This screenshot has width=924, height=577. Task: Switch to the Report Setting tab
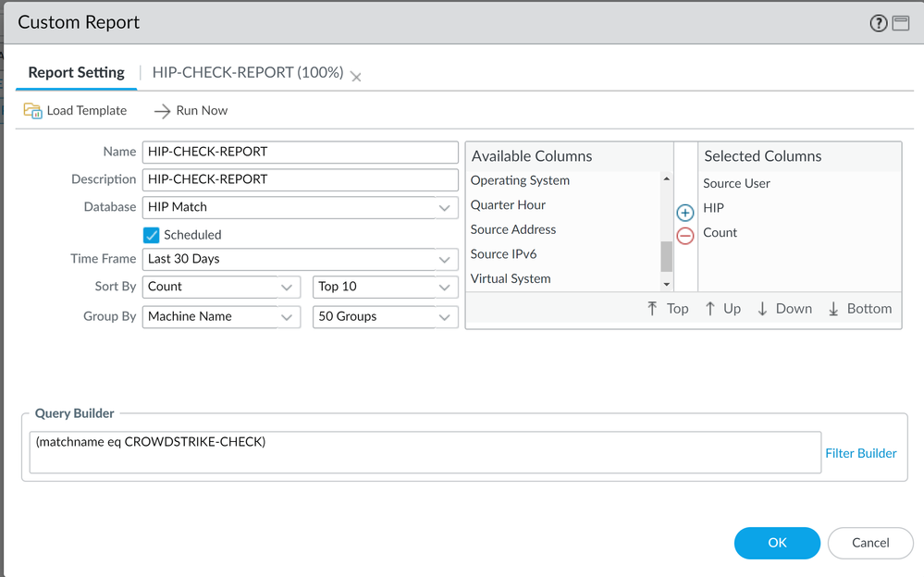tap(76, 72)
